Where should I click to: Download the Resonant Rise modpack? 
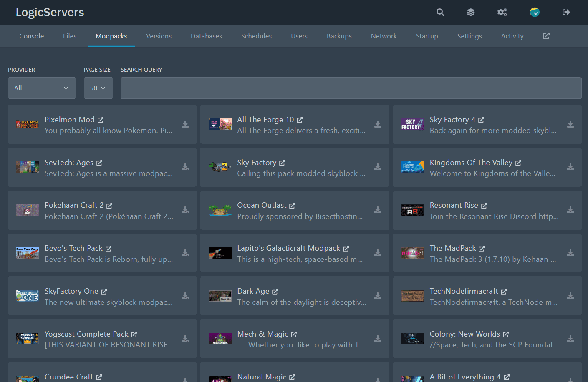click(570, 210)
